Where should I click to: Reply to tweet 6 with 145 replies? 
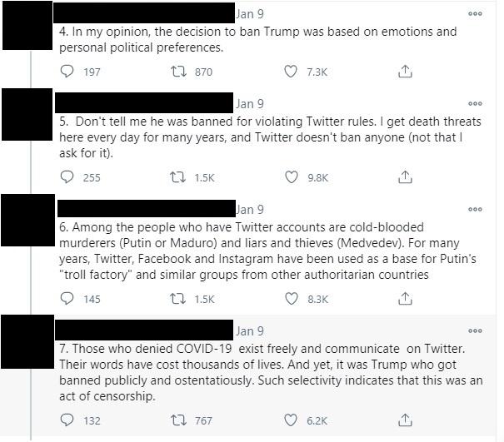point(67,299)
